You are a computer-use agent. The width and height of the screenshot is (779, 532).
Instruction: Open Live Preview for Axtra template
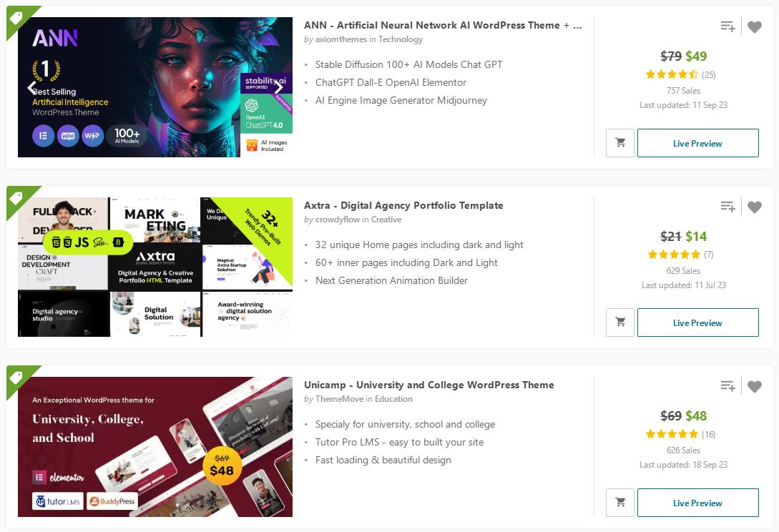pos(697,322)
